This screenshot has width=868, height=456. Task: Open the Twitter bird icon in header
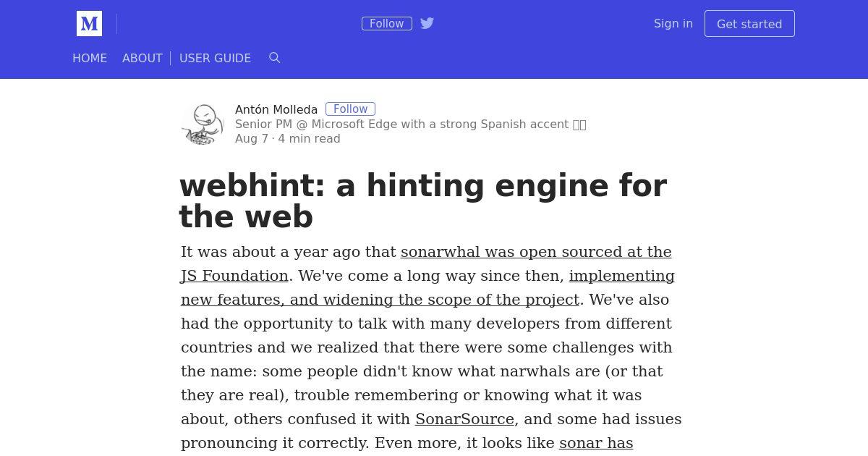[427, 23]
